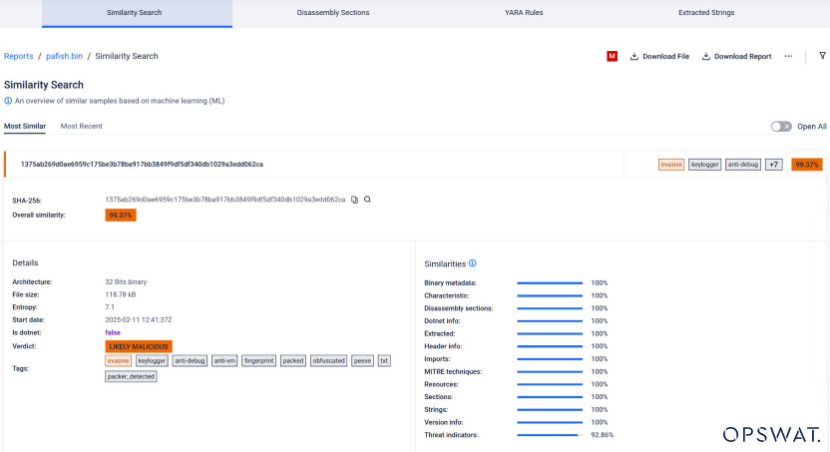
Task: Click the Download Report button
Action: tap(736, 56)
